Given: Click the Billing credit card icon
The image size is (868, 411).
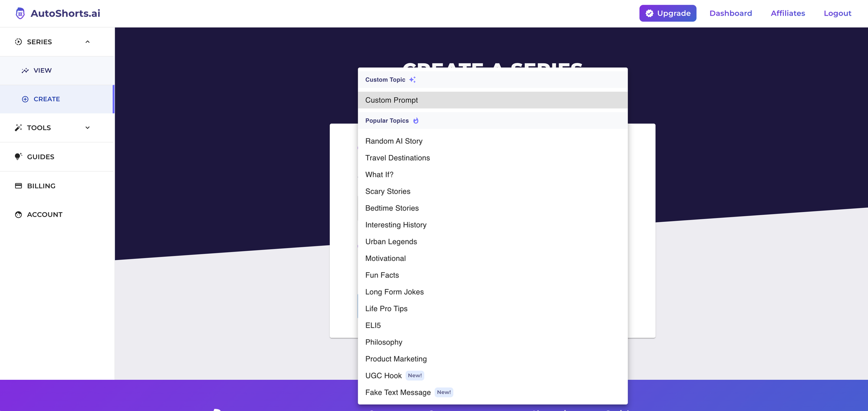Looking at the screenshot, I should coord(18,185).
